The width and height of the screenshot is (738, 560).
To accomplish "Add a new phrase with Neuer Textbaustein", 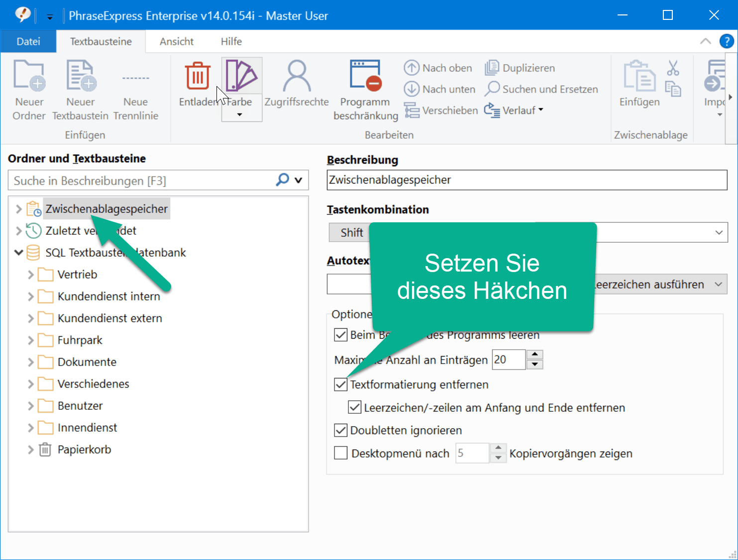I will [80, 90].
